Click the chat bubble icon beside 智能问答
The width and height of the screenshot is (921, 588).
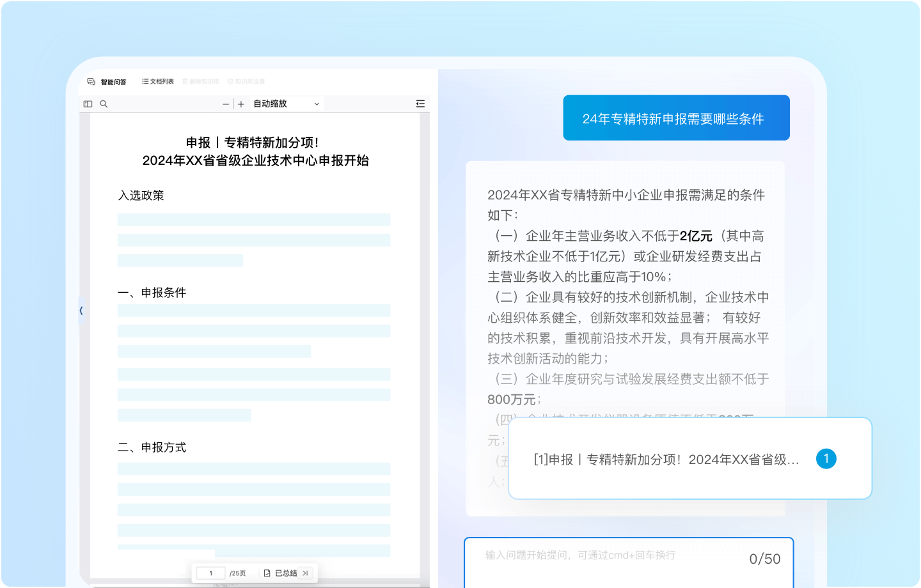[x=90, y=81]
